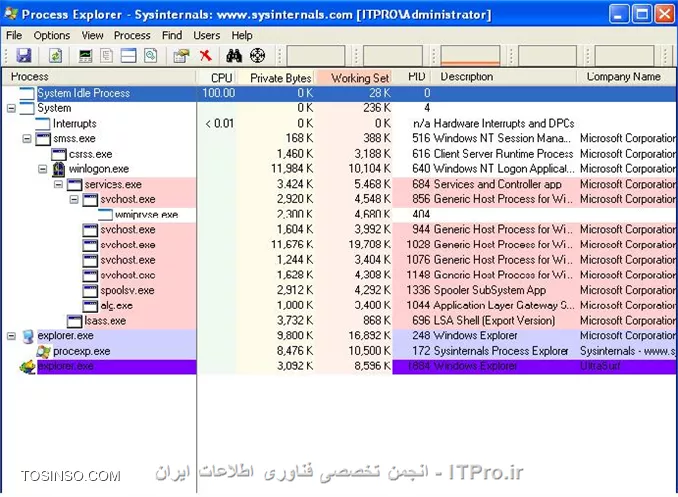Click the last mini graph in toolbar
This screenshot has width=678, height=497.
(624, 56)
